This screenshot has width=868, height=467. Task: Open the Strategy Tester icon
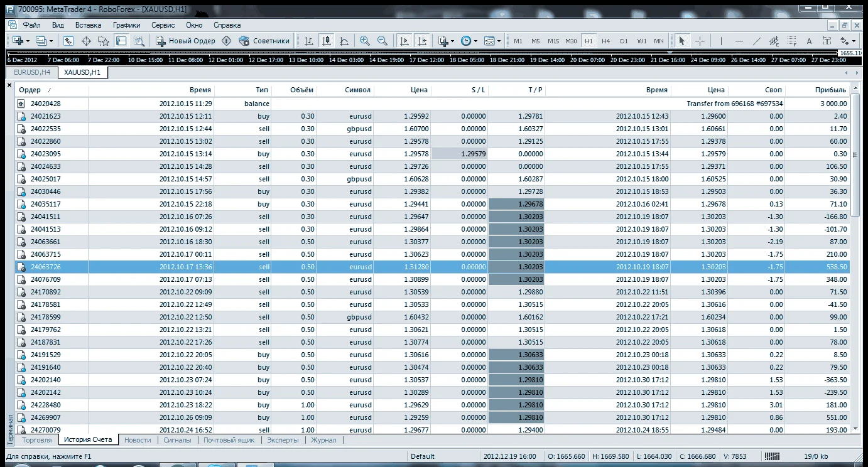[x=139, y=41]
